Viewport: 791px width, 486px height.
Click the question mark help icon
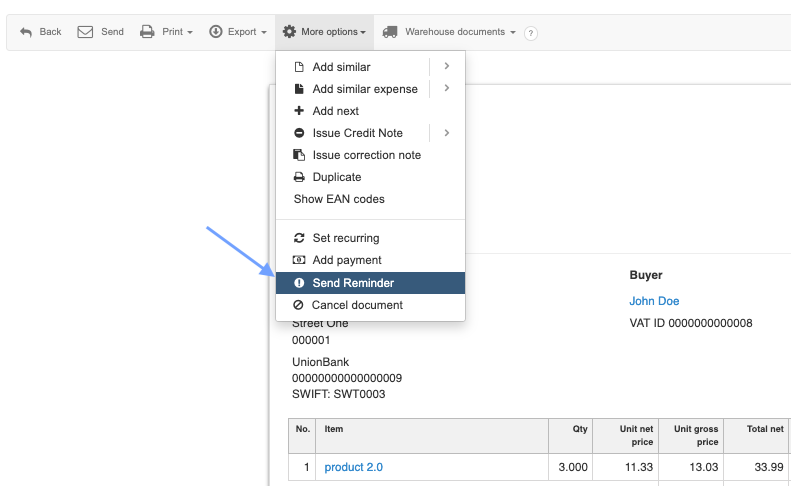531,33
